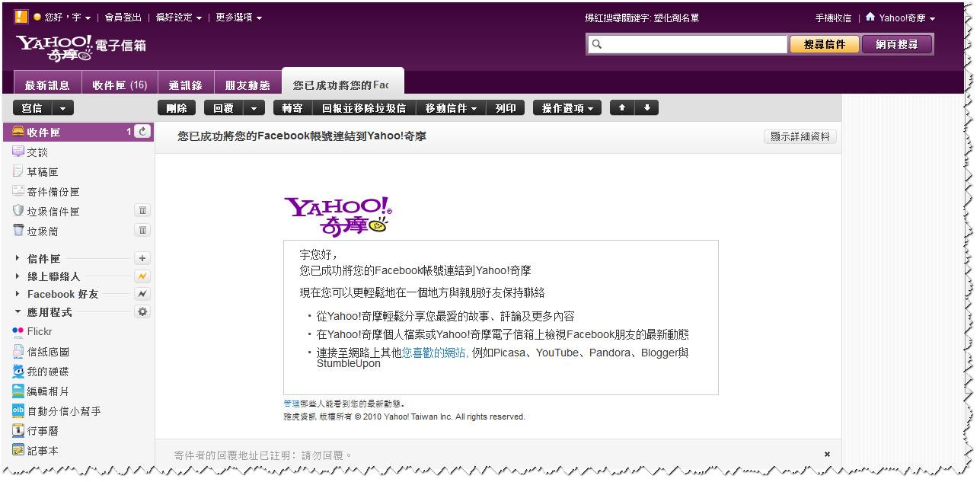Click the 您喜歡的網站 link in the email
This screenshot has height=482, width=980.
click(435, 353)
